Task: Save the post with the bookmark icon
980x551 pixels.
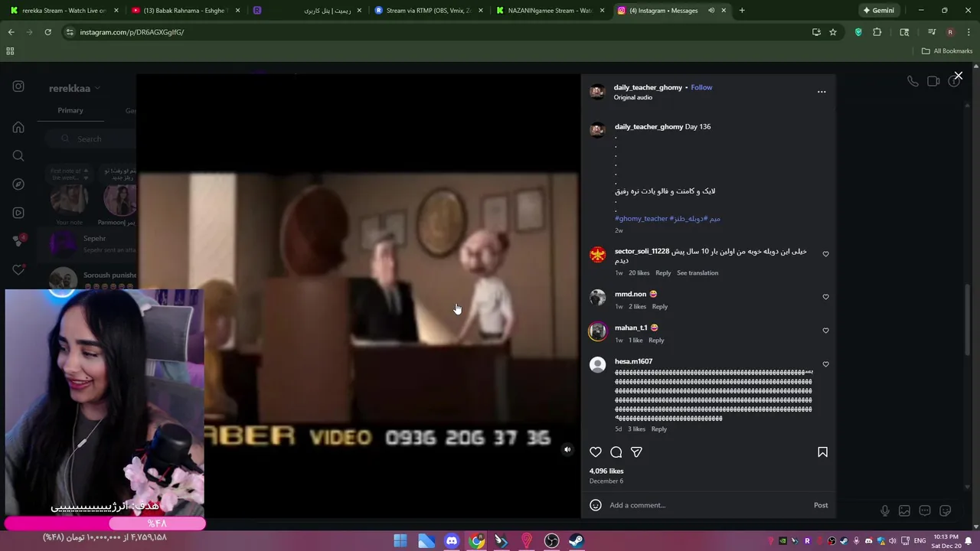Action: [822, 452]
